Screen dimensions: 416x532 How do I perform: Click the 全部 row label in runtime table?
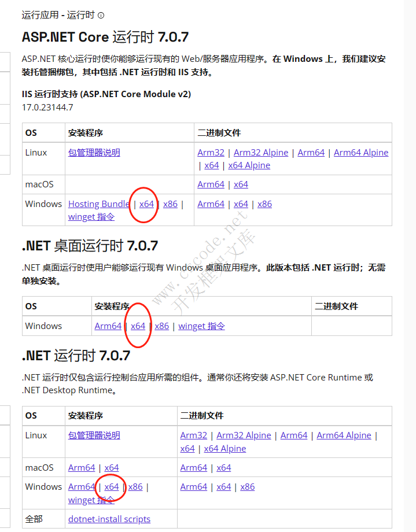(x=34, y=519)
